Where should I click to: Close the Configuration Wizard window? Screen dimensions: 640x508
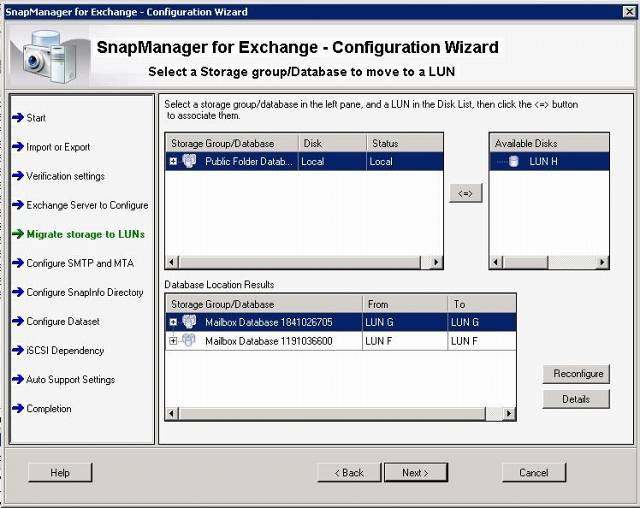[x=629, y=12]
